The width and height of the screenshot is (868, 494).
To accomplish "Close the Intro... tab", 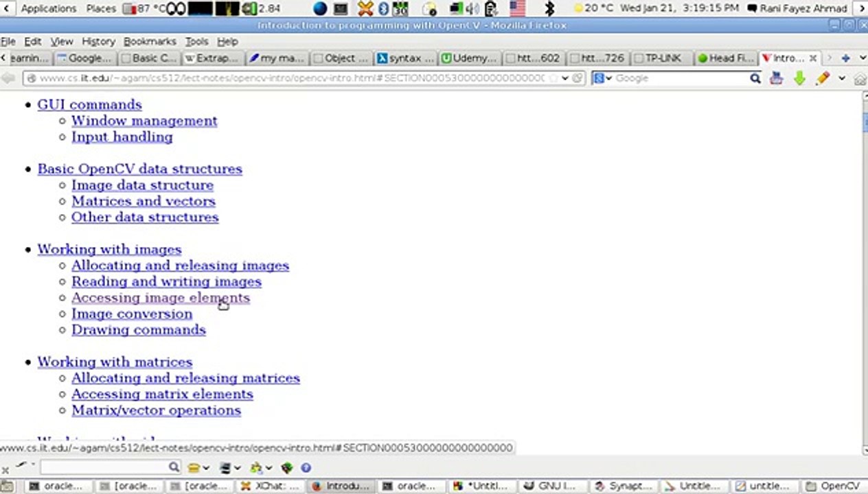I will pos(813,58).
